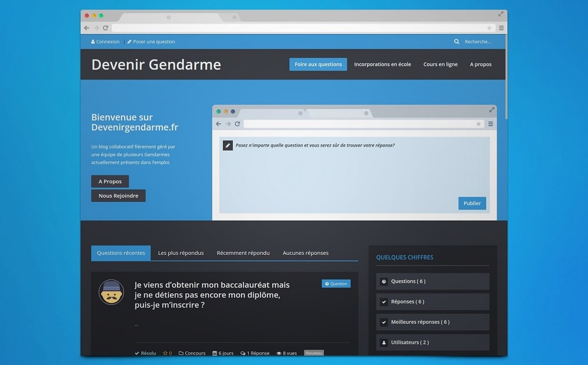Click the search magnifier icon

pyautogui.click(x=456, y=42)
